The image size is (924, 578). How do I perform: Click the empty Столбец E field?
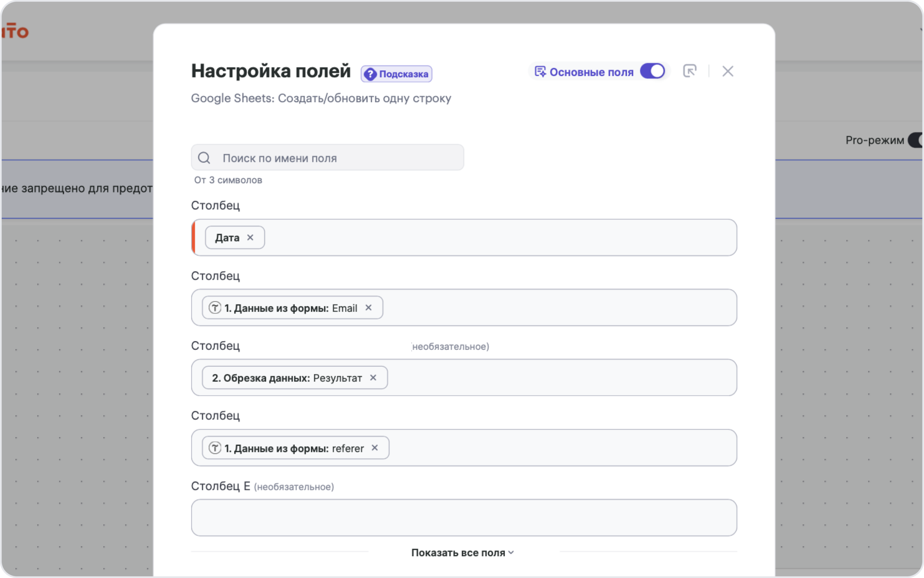pos(464,518)
